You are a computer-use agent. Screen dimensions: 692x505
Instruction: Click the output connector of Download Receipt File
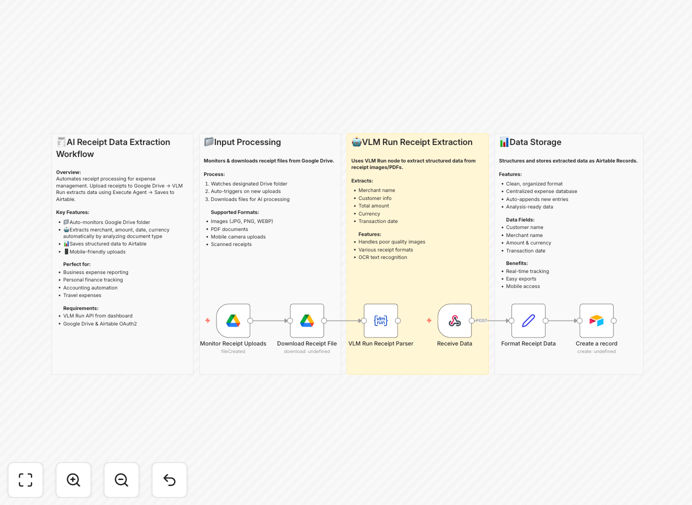(x=324, y=321)
